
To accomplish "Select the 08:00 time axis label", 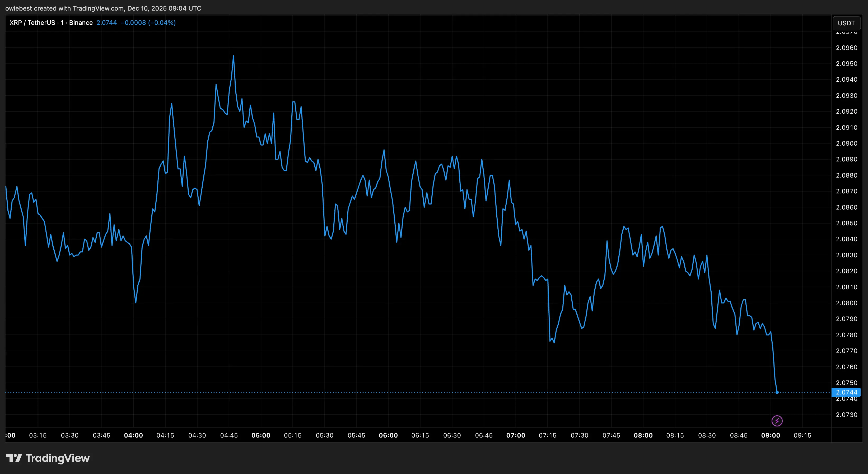I will pyautogui.click(x=643, y=435).
